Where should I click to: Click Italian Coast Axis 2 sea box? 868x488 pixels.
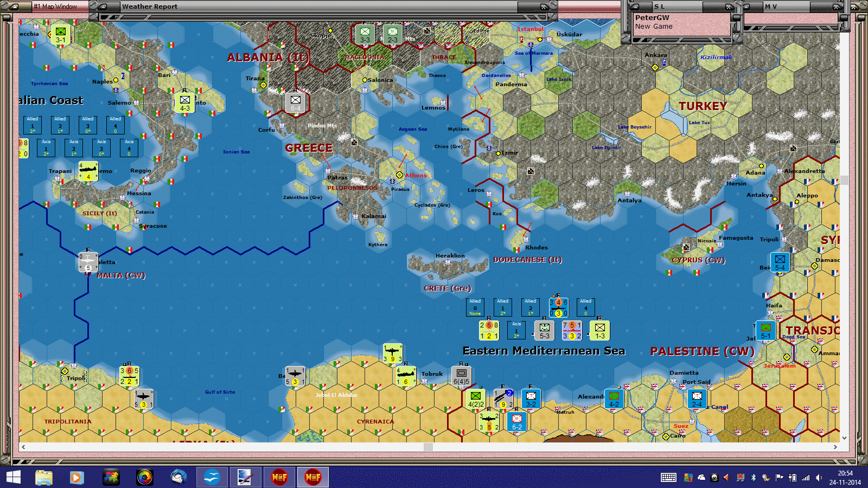click(x=74, y=148)
